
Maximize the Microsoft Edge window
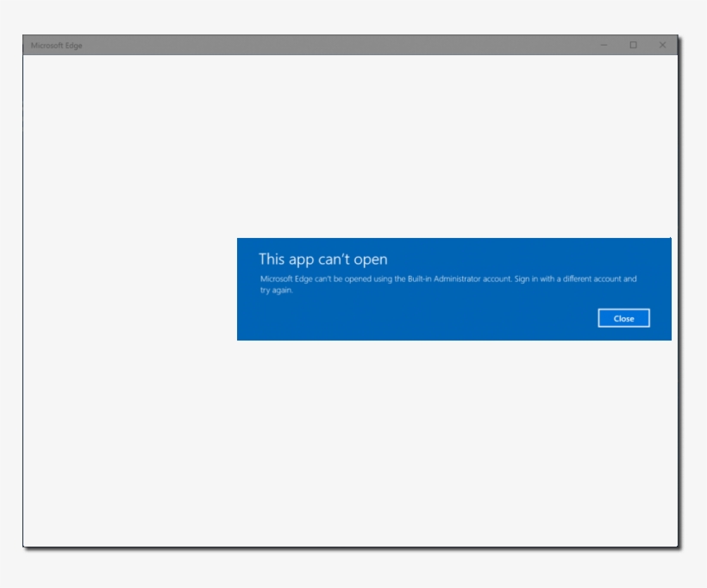[633, 44]
